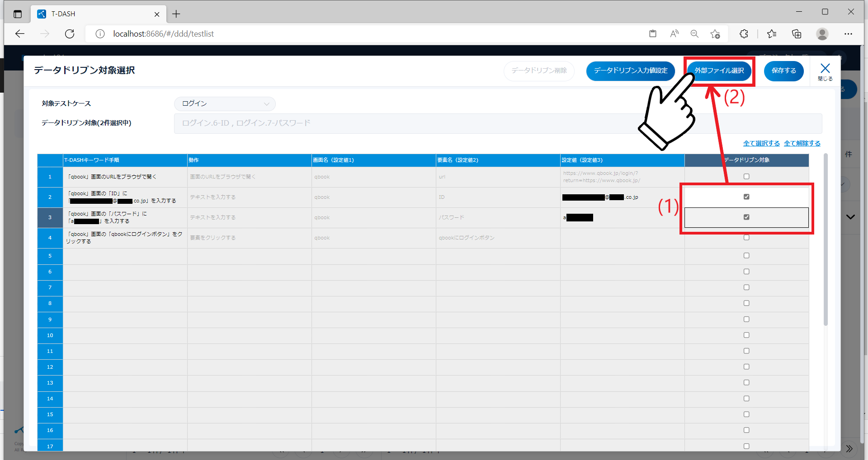The width and height of the screenshot is (868, 460).
Task: Click the browser refresh icon
Action: click(70, 34)
